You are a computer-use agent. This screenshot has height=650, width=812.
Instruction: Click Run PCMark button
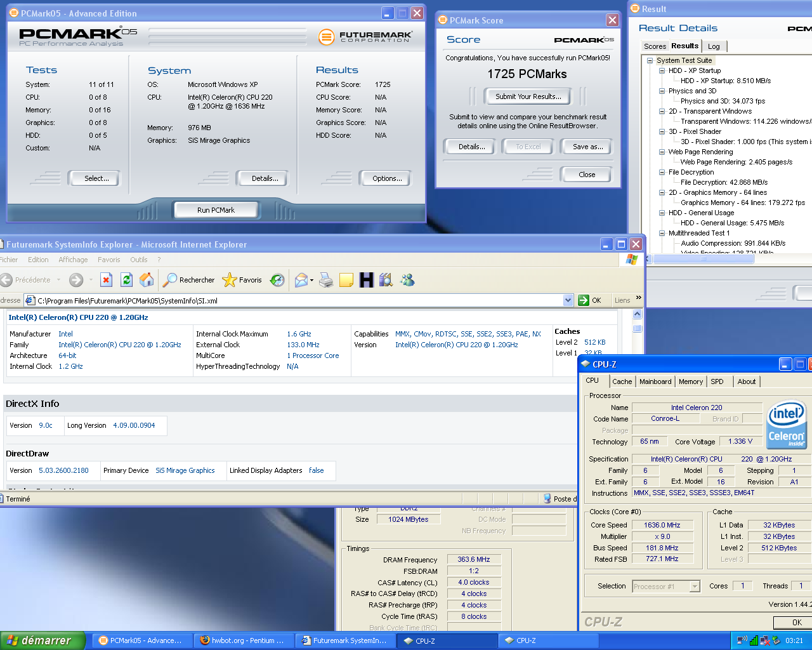pyautogui.click(x=216, y=210)
